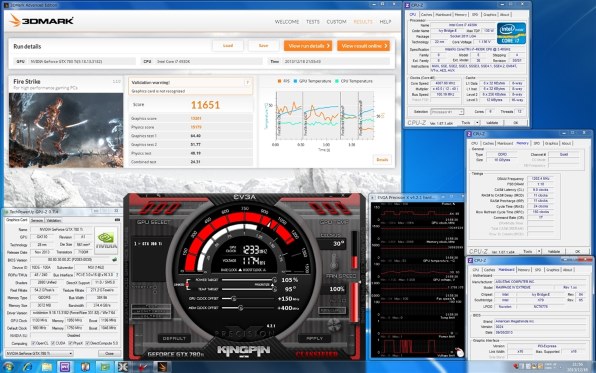Click the BIOS save chip icon in GPU-Z
Viewport: 596px width, 373px height.
coord(114,260)
